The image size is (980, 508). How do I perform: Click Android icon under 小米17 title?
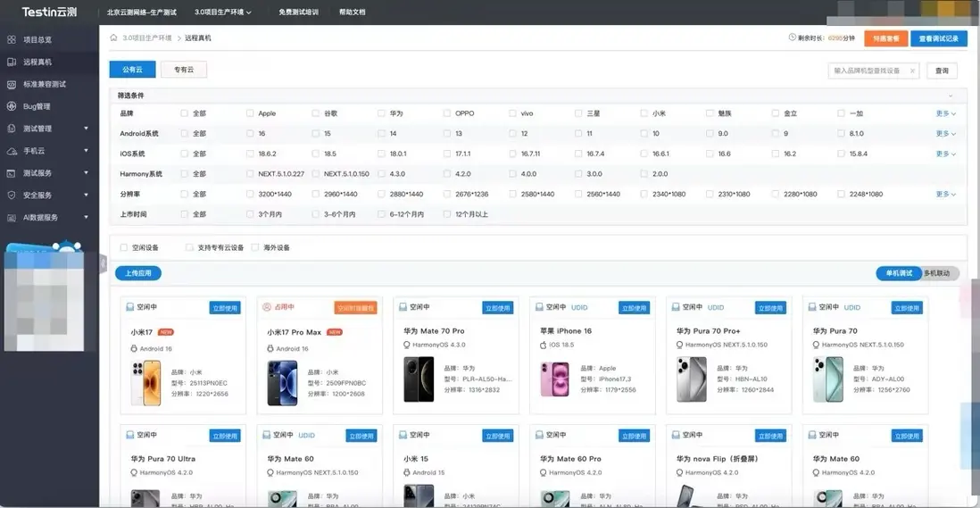coord(134,349)
